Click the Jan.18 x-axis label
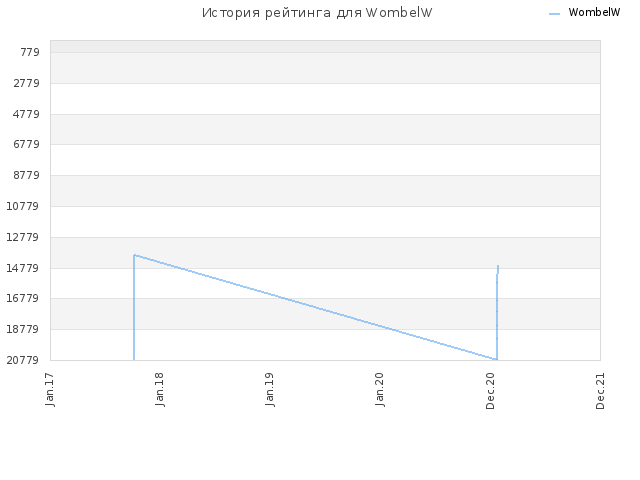The width and height of the screenshot is (640, 480). [160, 390]
